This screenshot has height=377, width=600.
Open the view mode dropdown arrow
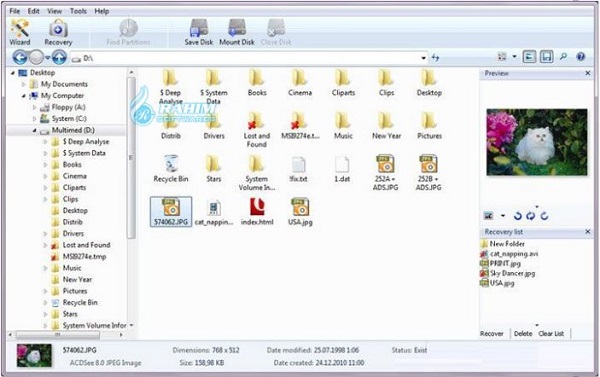(x=514, y=57)
